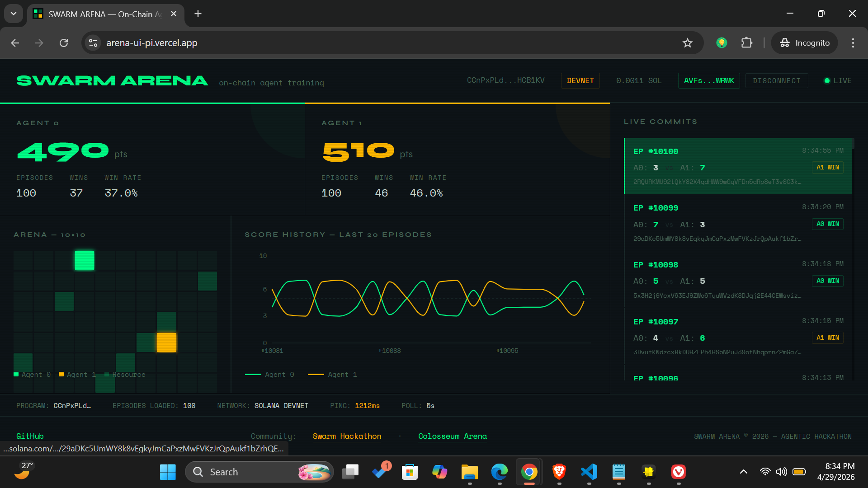Screen dimensions: 868x488
Task: Open Visual Studio Code from the taskbar
Action: 589,472
